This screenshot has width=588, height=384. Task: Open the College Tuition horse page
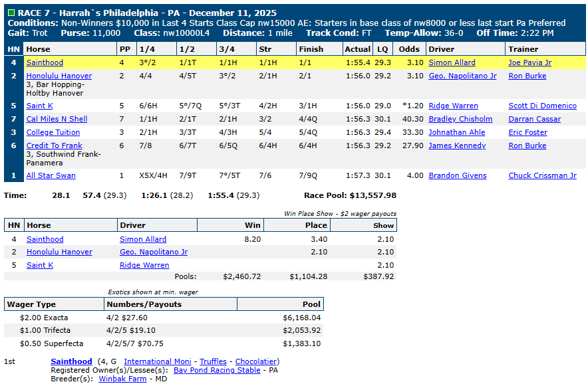coord(53,132)
